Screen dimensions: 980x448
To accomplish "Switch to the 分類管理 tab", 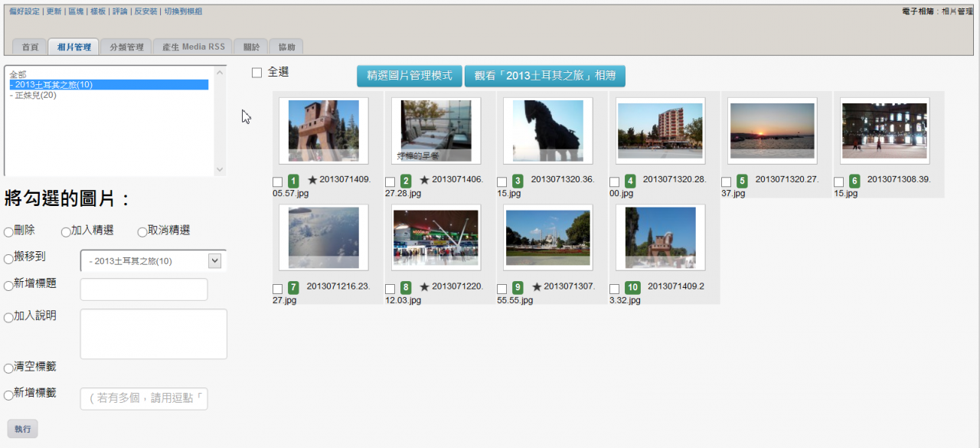I will [x=126, y=47].
